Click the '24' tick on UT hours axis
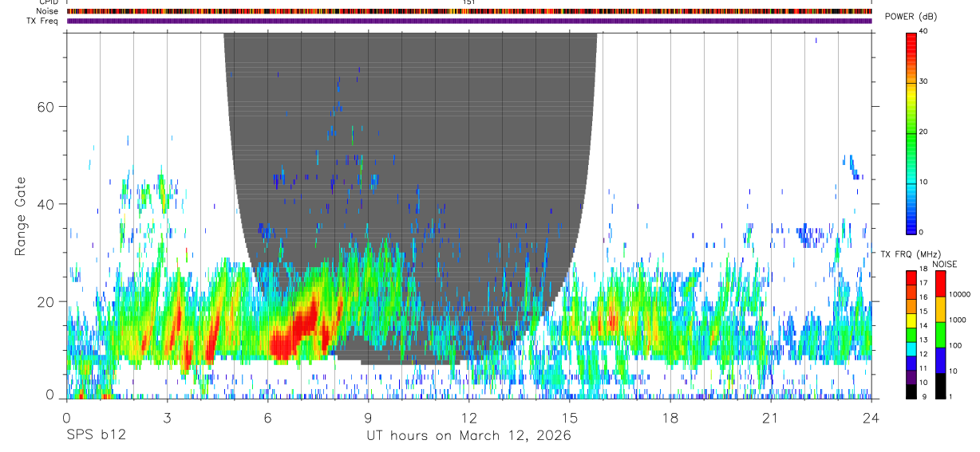This screenshot has height=452, width=980. (x=871, y=418)
